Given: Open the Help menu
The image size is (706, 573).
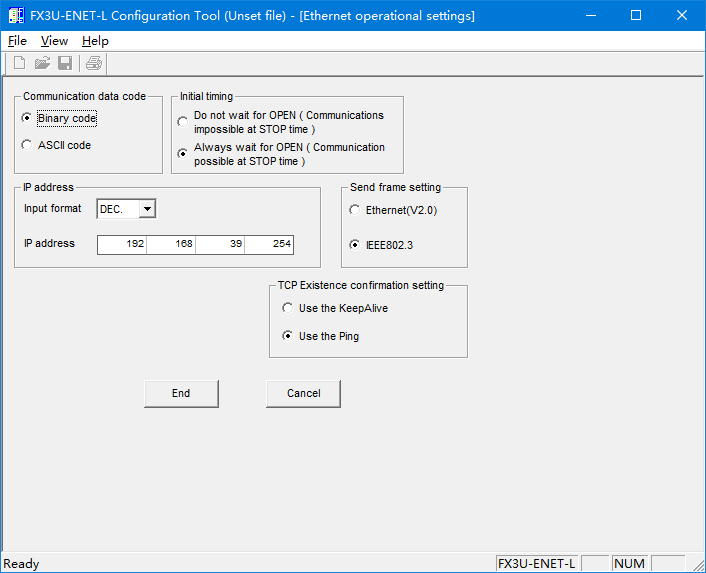Looking at the screenshot, I should [95, 41].
